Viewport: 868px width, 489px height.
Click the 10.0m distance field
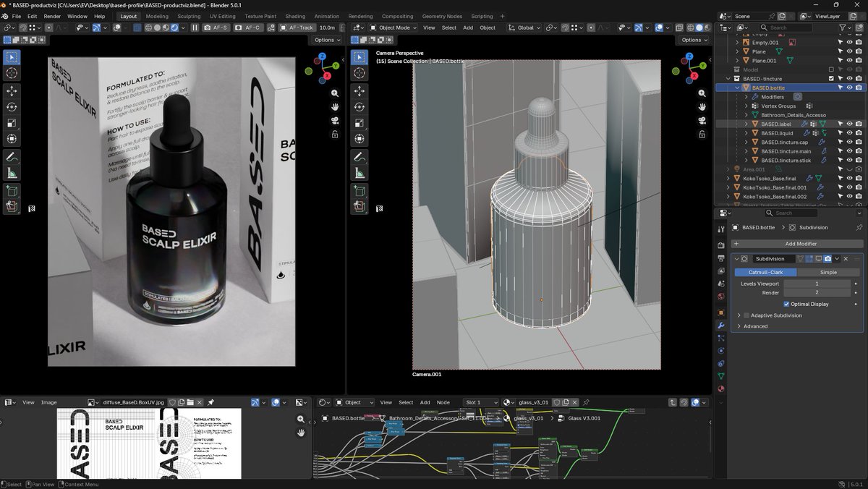(x=328, y=27)
